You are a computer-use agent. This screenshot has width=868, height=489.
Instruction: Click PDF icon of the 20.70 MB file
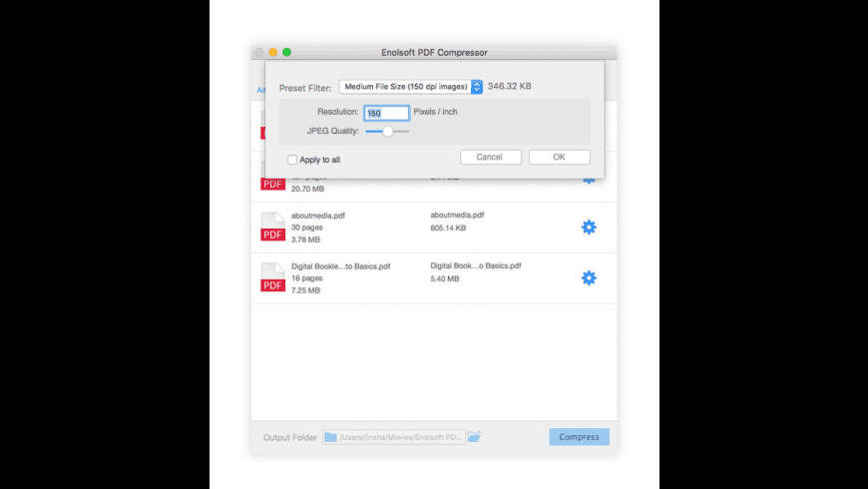273,184
